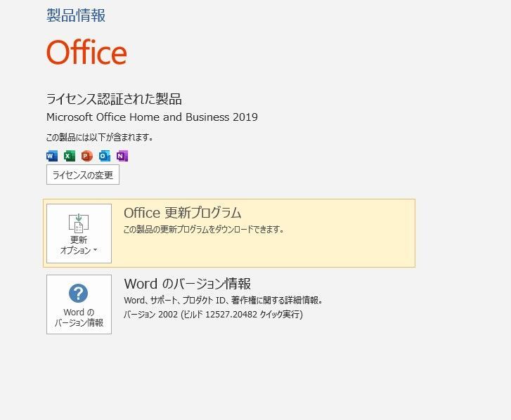Click the この製品には以下が含まれます text
This screenshot has width=511, height=420.
point(99,137)
